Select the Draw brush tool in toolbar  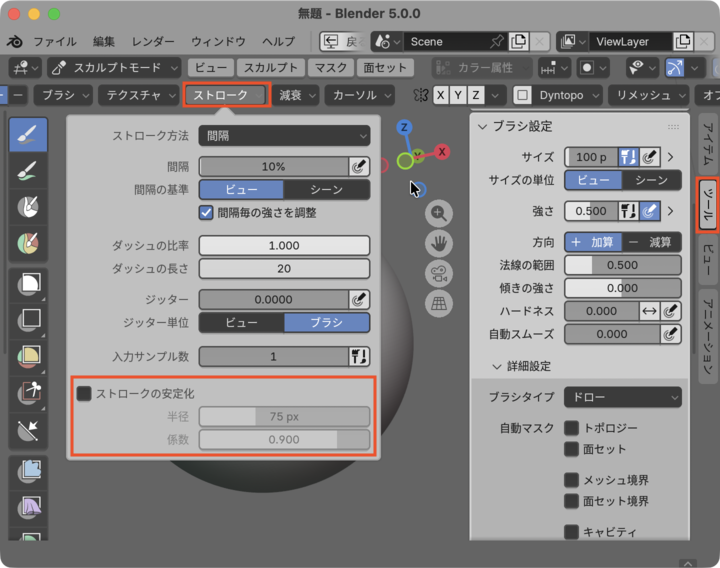(28, 135)
